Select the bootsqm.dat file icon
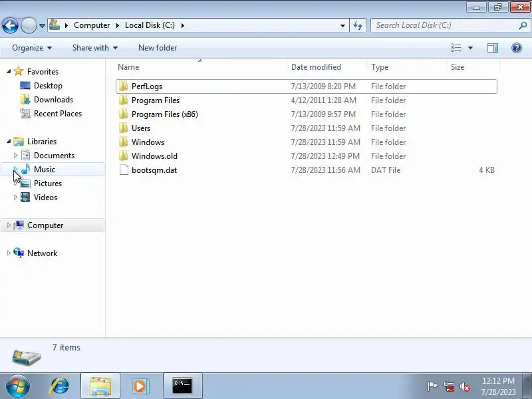Screen dimensions: 532x399 point(124,170)
